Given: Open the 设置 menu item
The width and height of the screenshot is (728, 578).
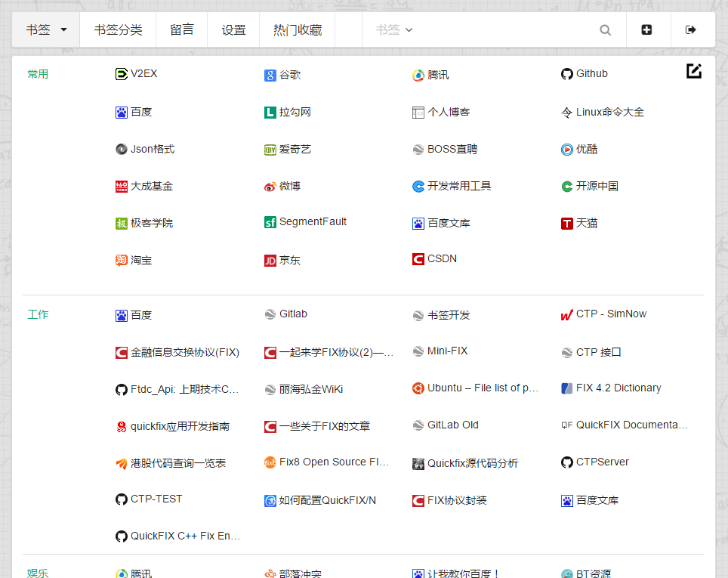Looking at the screenshot, I should 233,30.
